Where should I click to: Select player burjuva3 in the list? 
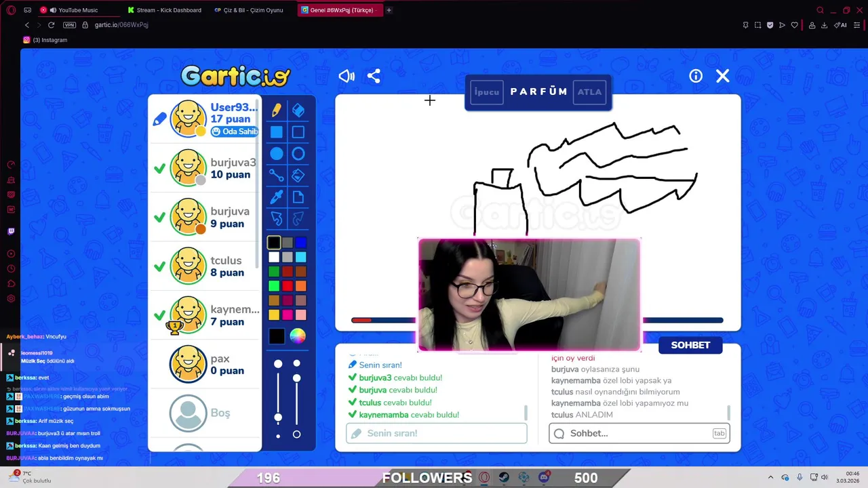click(x=204, y=168)
